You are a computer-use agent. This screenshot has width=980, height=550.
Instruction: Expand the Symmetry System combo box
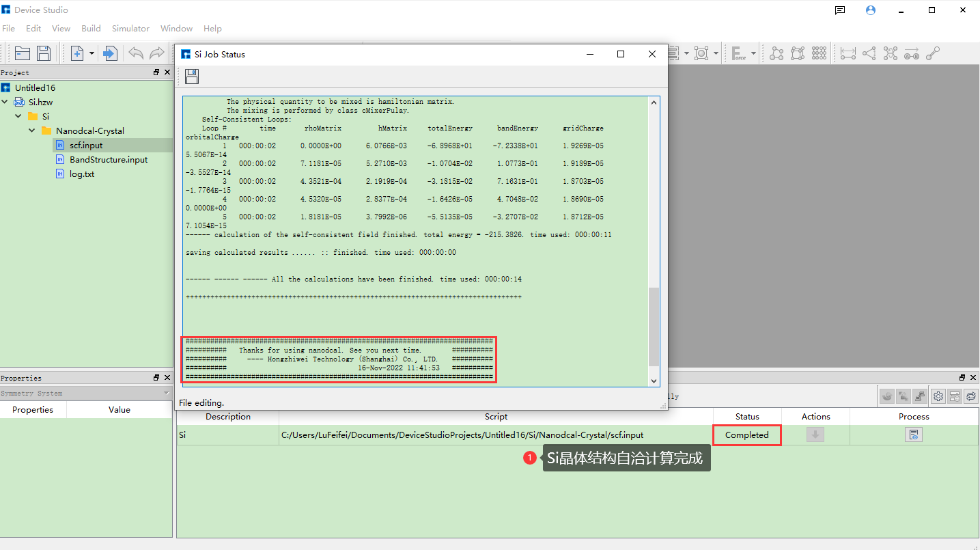(x=166, y=394)
